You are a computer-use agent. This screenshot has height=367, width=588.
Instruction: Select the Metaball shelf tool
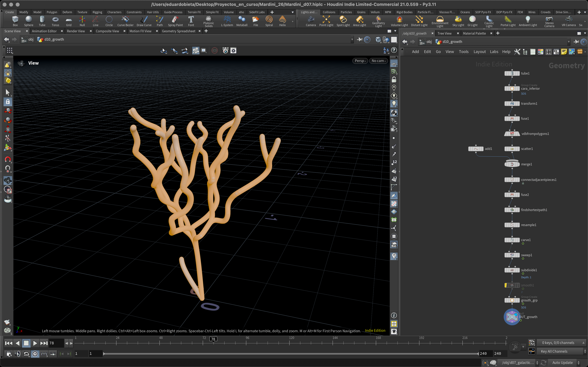coord(242,21)
